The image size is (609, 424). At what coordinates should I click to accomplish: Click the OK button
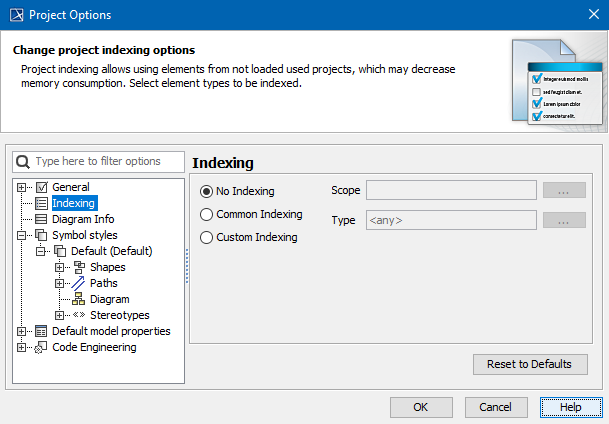(x=421, y=407)
